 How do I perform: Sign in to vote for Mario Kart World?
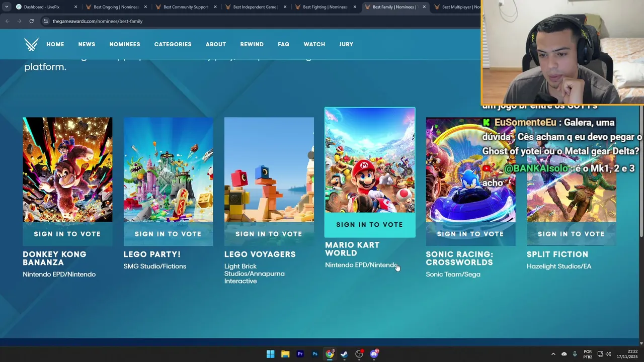click(370, 225)
